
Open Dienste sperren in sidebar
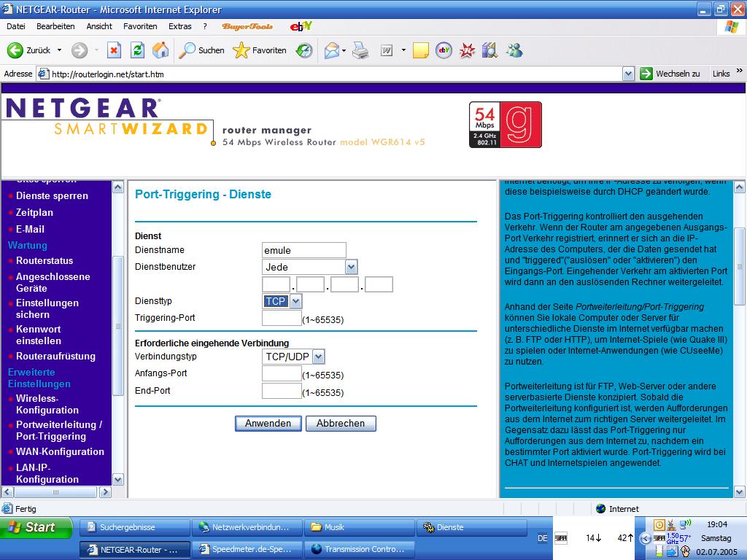coord(52,195)
